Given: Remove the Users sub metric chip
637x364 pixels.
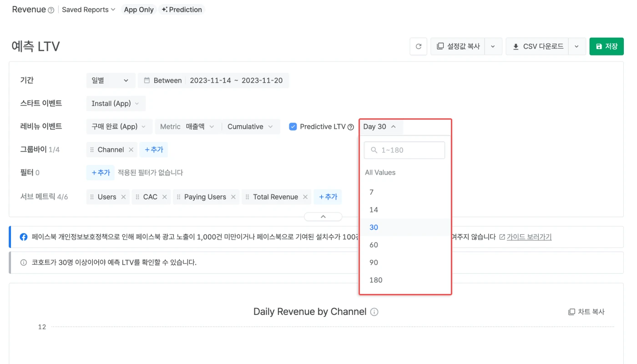Looking at the screenshot, I should [x=123, y=197].
